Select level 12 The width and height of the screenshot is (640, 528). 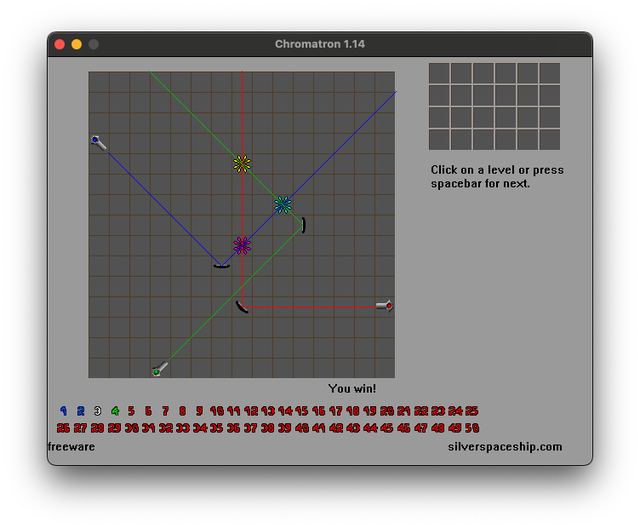(251, 410)
